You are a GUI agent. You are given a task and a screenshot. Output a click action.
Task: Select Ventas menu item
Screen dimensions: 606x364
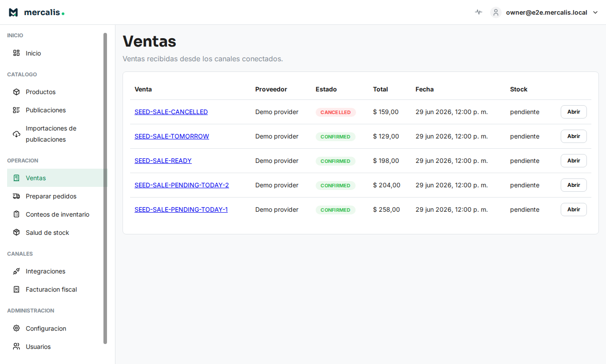coord(57,178)
